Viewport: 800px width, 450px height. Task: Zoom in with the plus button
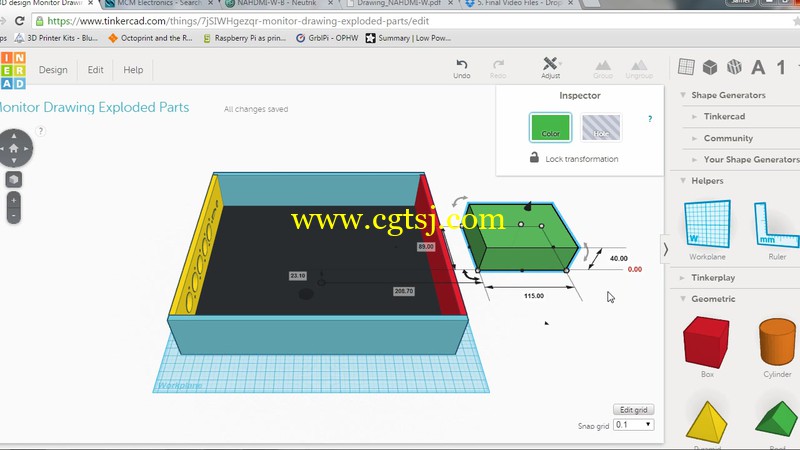(x=14, y=200)
